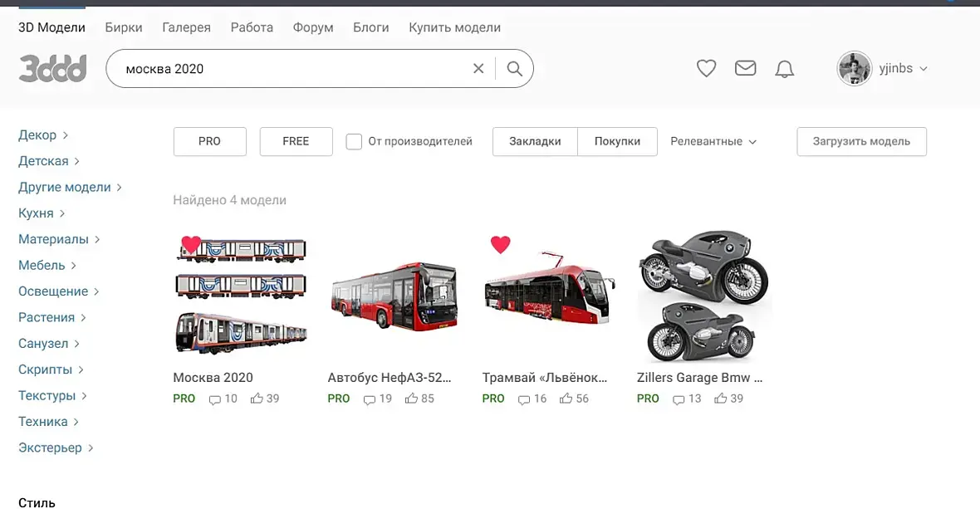
Task: Click the 3ddd site logo
Action: (x=52, y=69)
